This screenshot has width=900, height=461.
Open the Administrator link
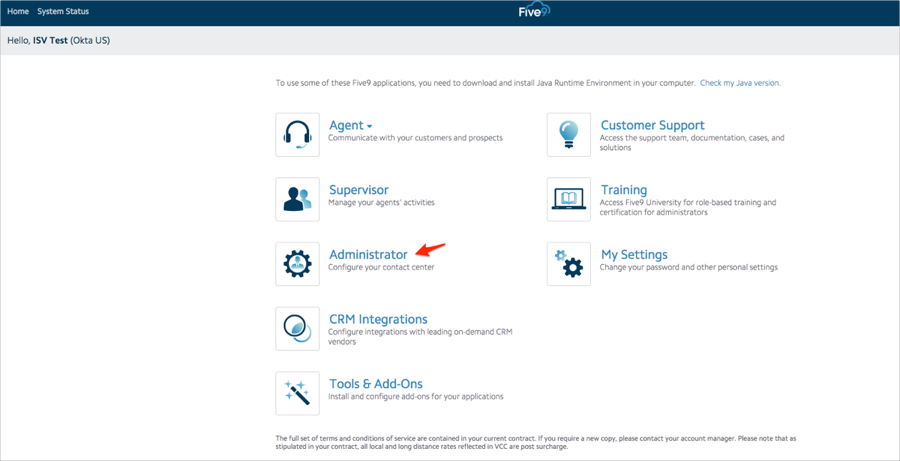(x=368, y=255)
